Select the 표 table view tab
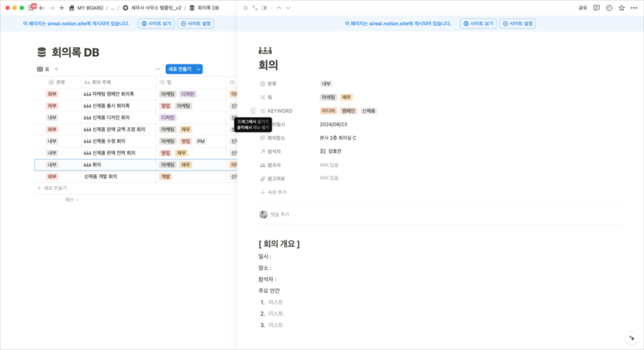The width and height of the screenshot is (644, 350). (x=43, y=69)
